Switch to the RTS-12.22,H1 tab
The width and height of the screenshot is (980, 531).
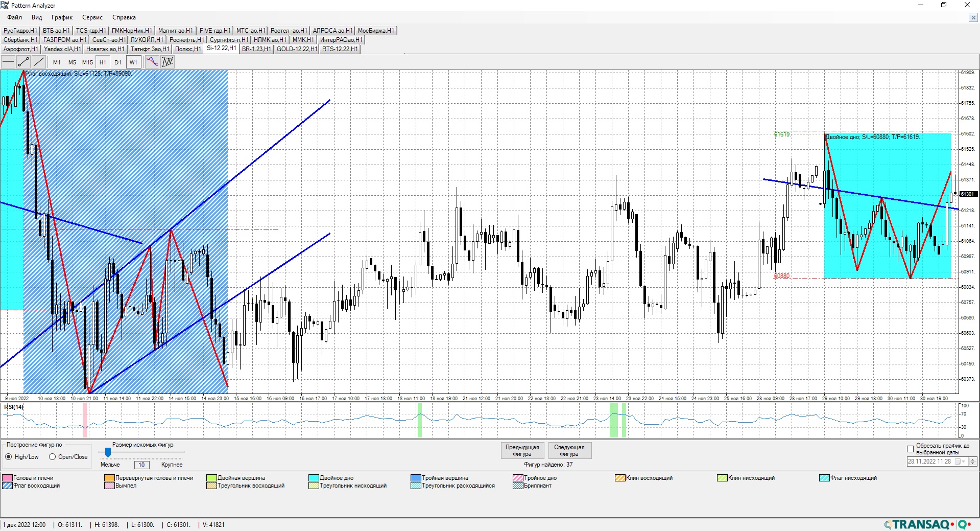tap(340, 49)
